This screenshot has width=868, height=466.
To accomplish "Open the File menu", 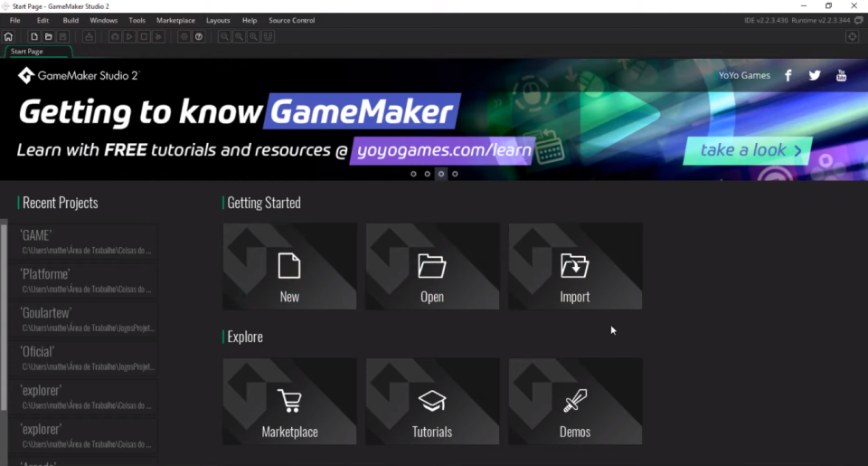I will pos(15,20).
